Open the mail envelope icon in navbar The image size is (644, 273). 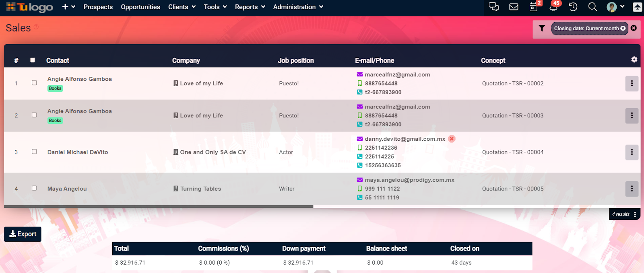tap(514, 7)
